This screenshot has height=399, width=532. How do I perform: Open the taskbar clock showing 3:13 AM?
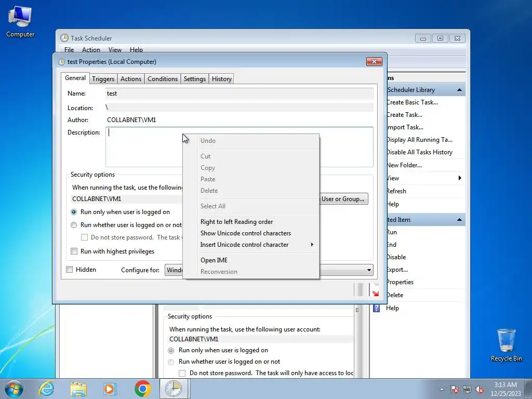tap(506, 389)
